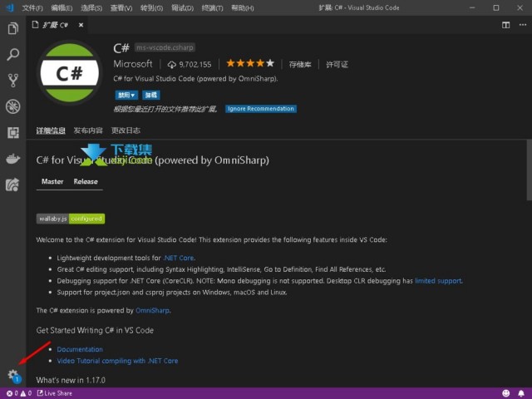Open the 编辑(E) menu
This screenshot has width=532, height=399.
click(x=62, y=7)
